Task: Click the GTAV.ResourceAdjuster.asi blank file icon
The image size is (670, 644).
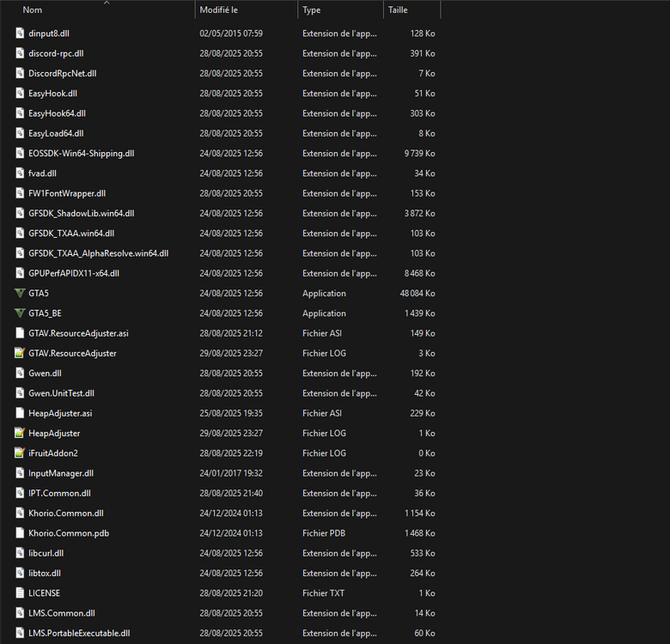Action: [20, 333]
